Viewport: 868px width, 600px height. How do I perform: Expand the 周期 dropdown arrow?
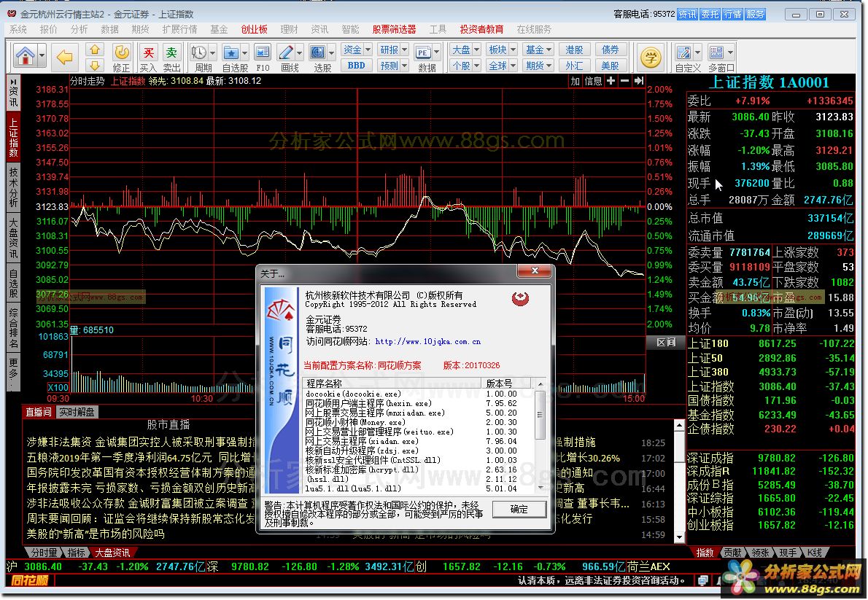[x=212, y=52]
